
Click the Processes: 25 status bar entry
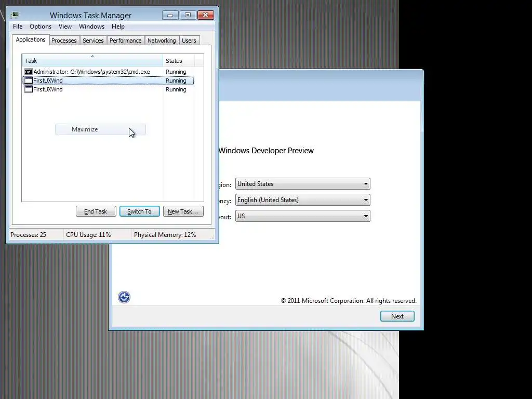click(x=28, y=235)
